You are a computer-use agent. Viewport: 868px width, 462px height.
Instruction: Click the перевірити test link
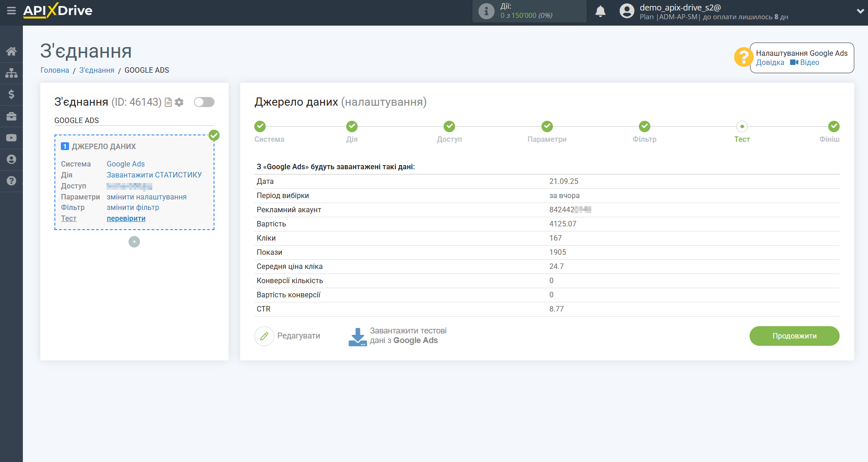pyautogui.click(x=126, y=219)
